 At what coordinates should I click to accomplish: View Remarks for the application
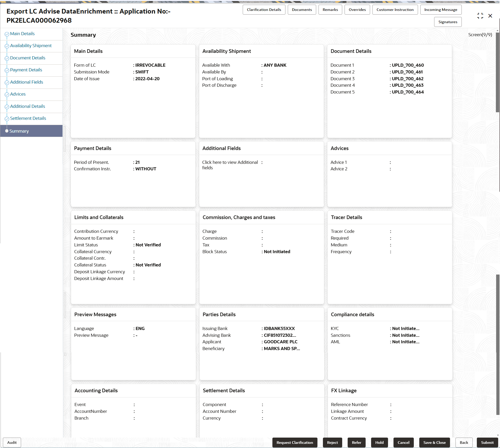330,10
